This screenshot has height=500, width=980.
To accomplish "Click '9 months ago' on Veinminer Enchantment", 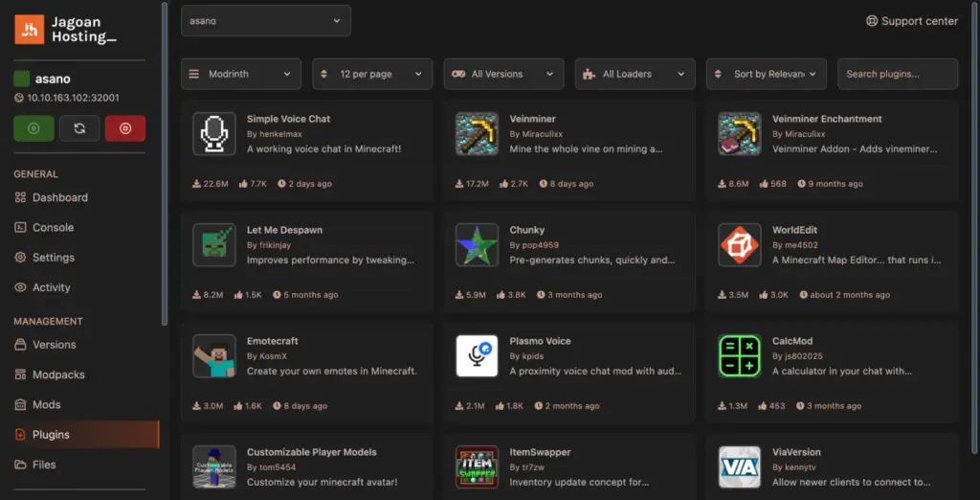I will (835, 184).
